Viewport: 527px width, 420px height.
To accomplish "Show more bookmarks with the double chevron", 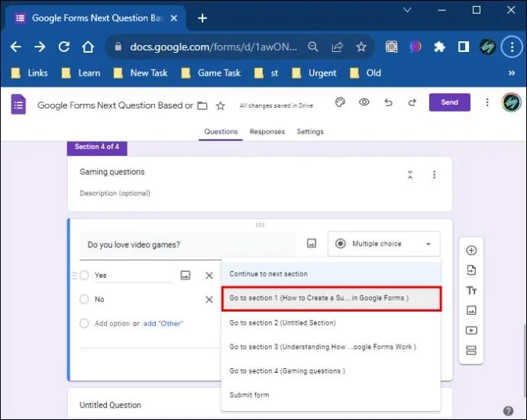I will (512, 73).
